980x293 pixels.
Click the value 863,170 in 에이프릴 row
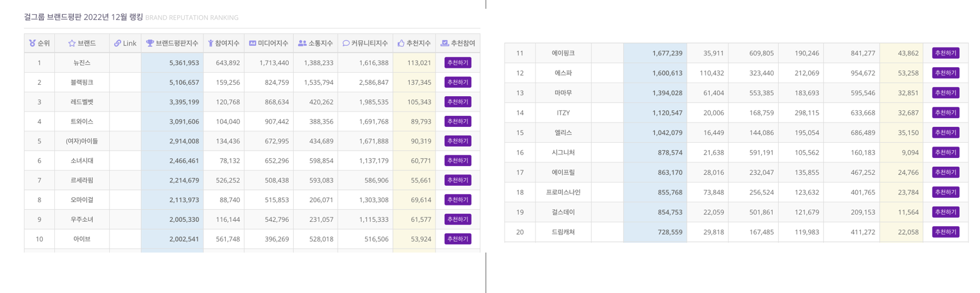[x=670, y=172]
